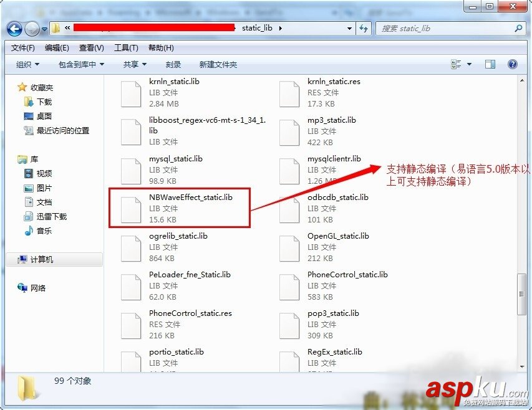Viewport: 532px width, 410px height.
Task: Click the vertical scrollbar thumb
Action: click(x=521, y=295)
